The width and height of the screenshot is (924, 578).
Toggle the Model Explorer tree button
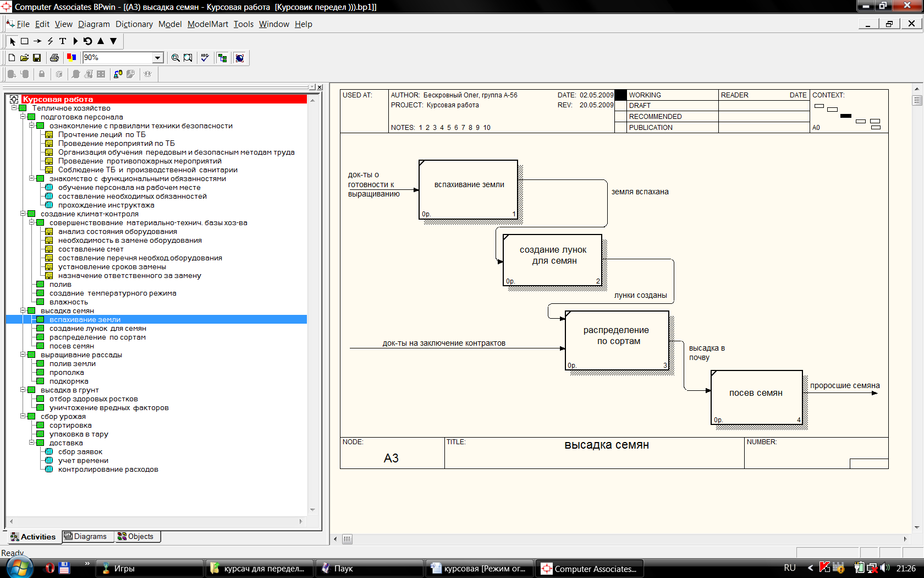(222, 58)
